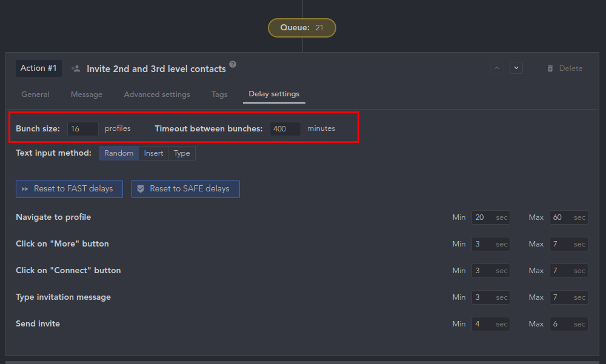Viewport: 606px width, 364px height.
Task: Click the invite contacts person icon
Action: tap(76, 69)
